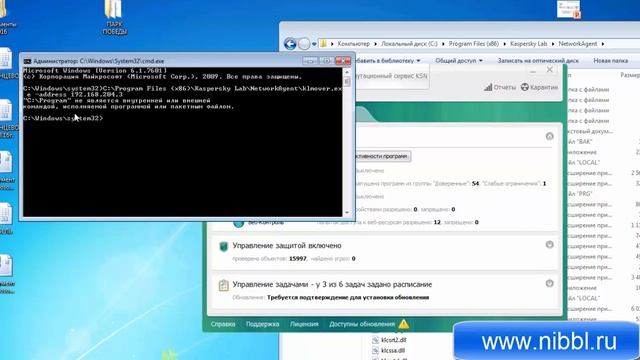Click the Требуется подтверждение для установки обновления text
This screenshot has height=360, width=640.
[348, 298]
